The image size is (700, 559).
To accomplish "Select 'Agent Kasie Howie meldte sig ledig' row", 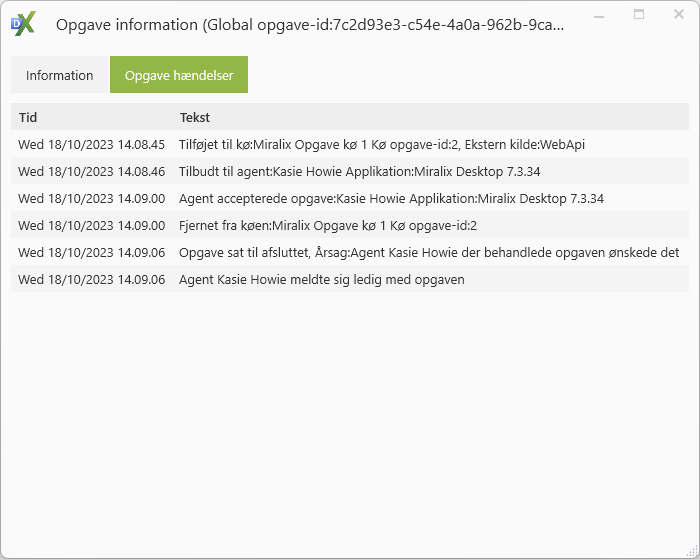I will [321, 279].
